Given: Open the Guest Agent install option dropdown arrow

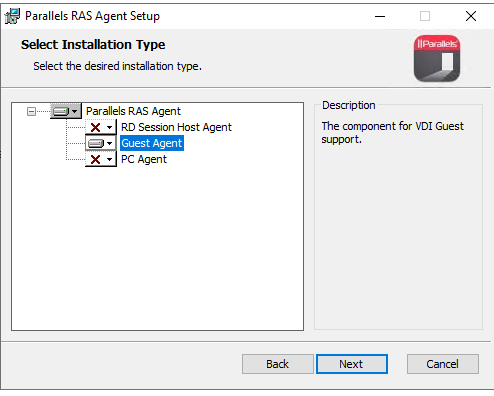Looking at the screenshot, I should pyautogui.click(x=109, y=144).
